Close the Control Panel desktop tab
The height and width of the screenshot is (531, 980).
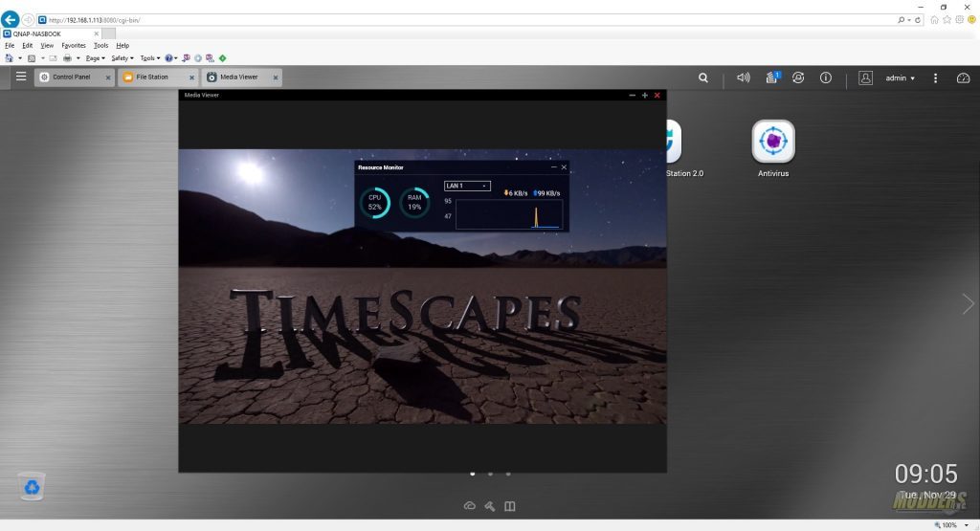108,77
